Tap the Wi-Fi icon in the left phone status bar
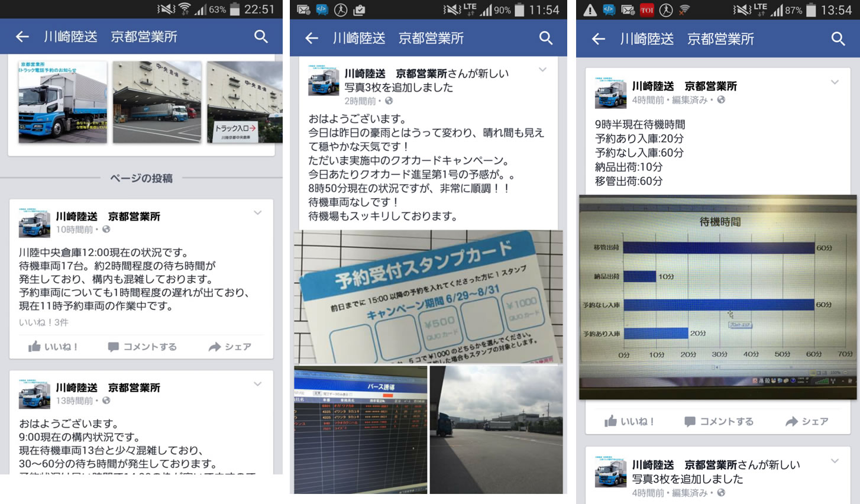The height and width of the screenshot is (504, 860). point(185,9)
